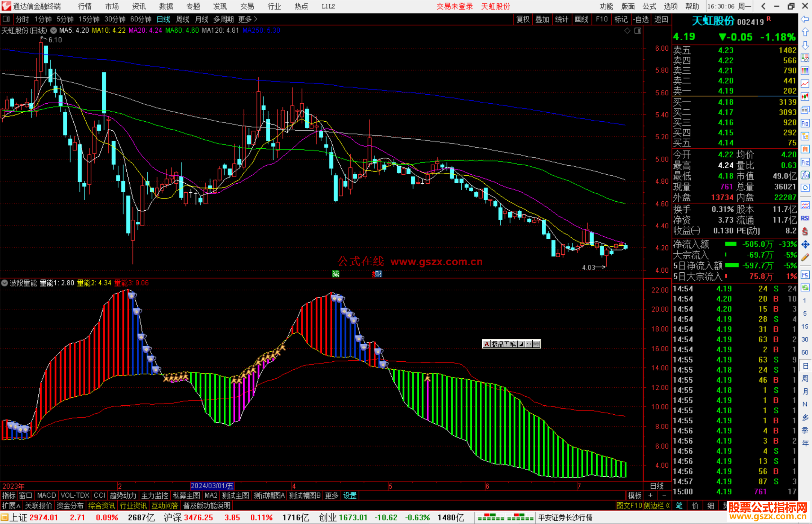
Task: Collapse the 侧边栏 side panel
Action: coord(657,506)
